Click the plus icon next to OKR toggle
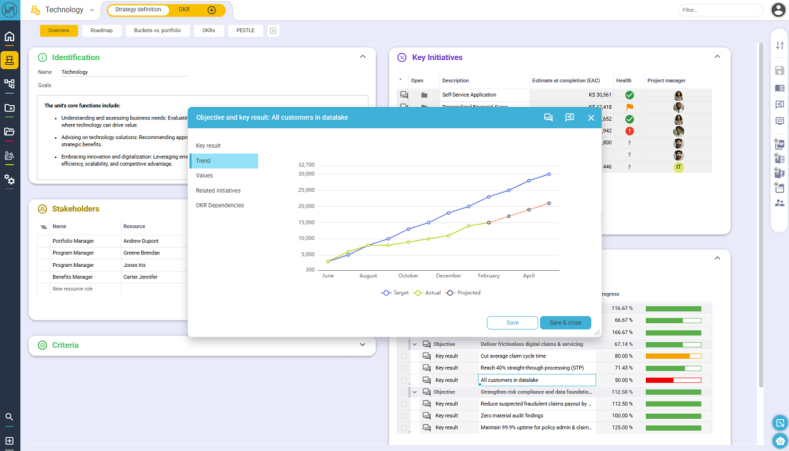 tap(211, 10)
